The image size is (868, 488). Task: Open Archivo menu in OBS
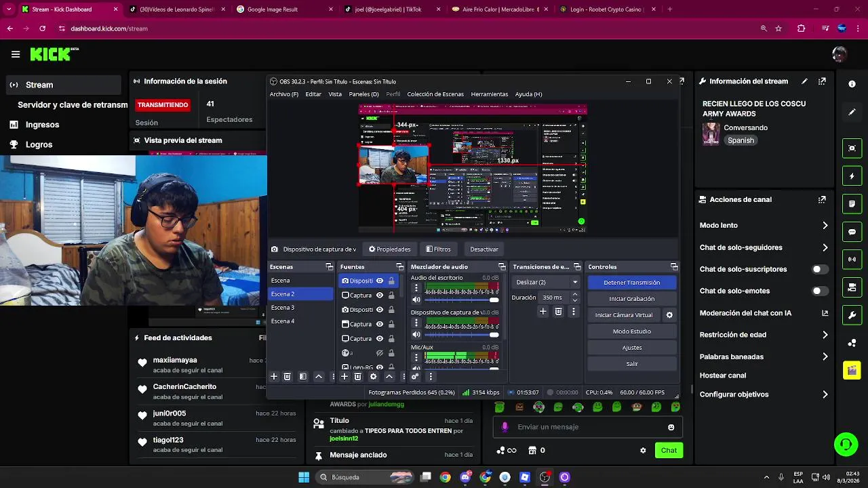point(284,94)
